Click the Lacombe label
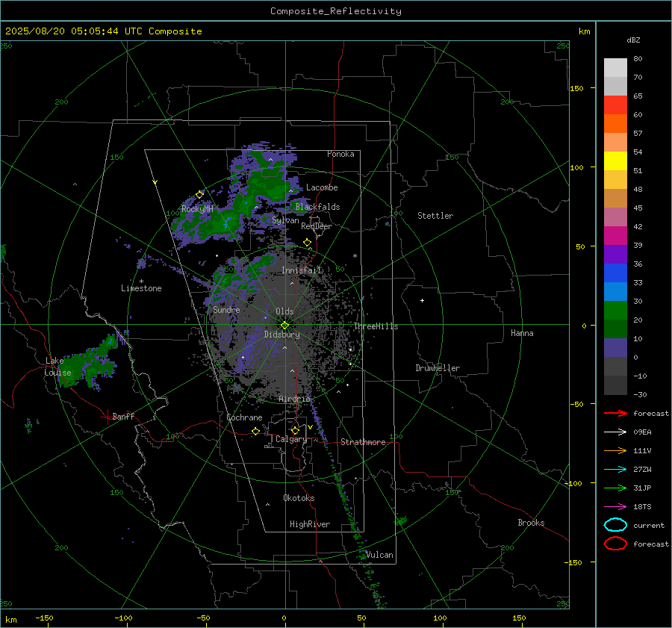This screenshot has height=628, width=672. (322, 187)
